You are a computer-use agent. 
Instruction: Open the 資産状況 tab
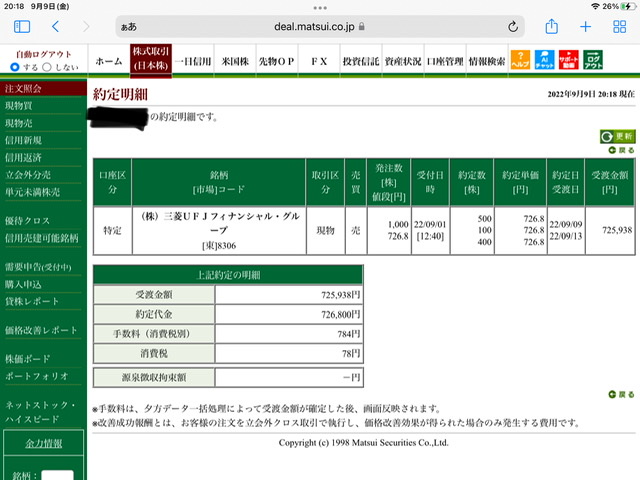point(403,61)
